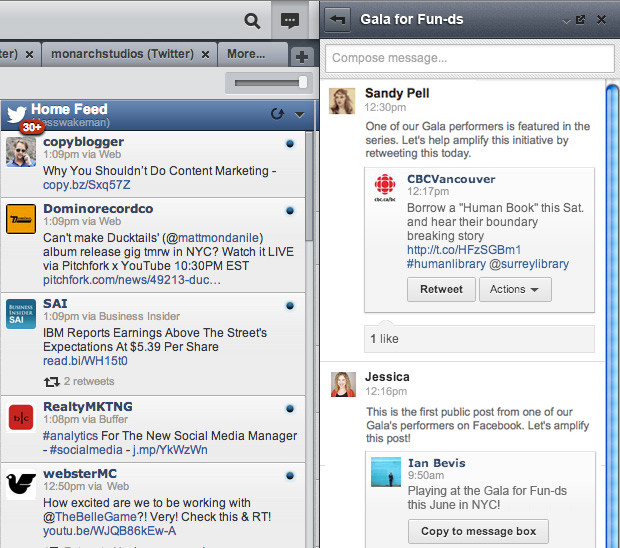The width and height of the screenshot is (620, 548).
Task: Close the Gala for Fun-ds conversation panel
Action: pos(601,19)
